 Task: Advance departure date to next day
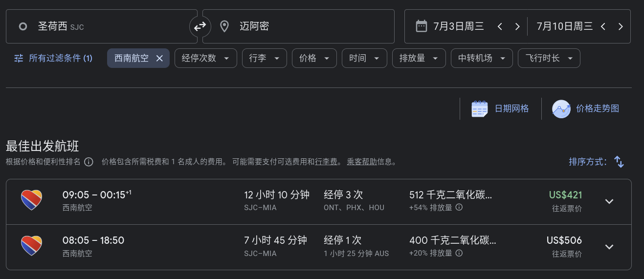(x=517, y=26)
